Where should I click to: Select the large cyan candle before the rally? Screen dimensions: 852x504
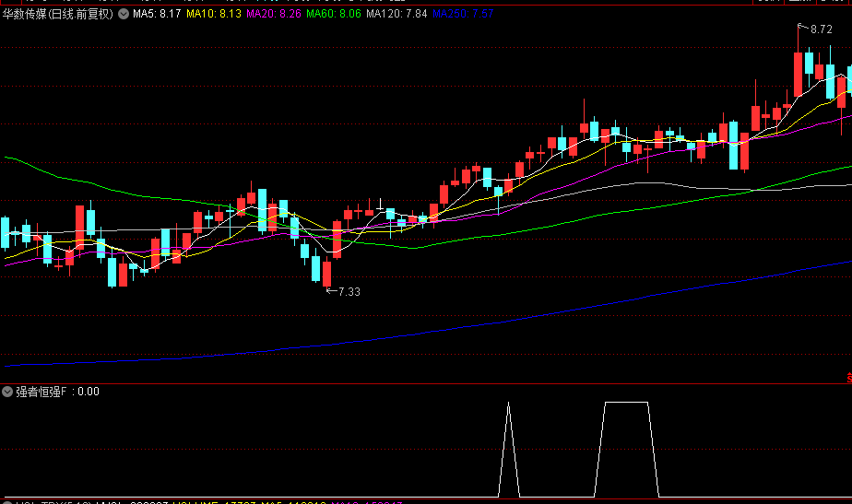734,146
